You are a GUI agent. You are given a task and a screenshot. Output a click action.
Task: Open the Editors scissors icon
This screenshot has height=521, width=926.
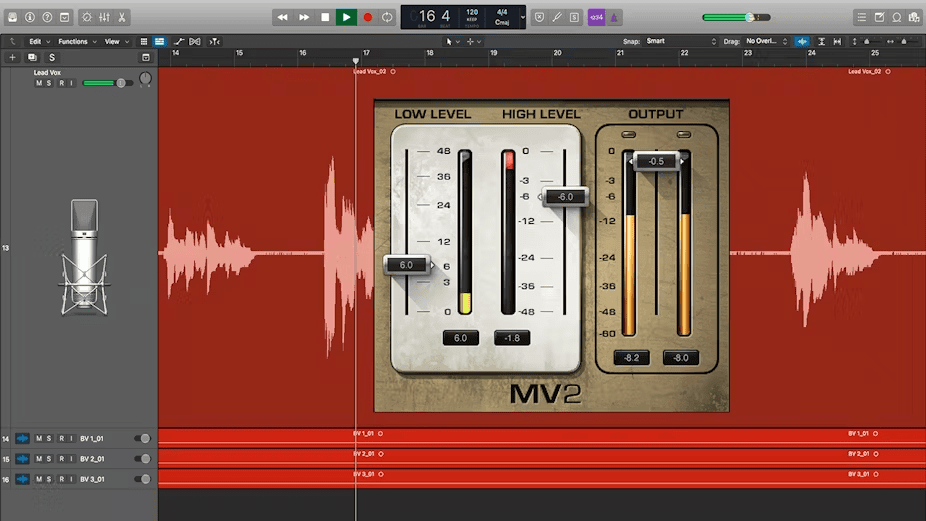[x=122, y=17]
